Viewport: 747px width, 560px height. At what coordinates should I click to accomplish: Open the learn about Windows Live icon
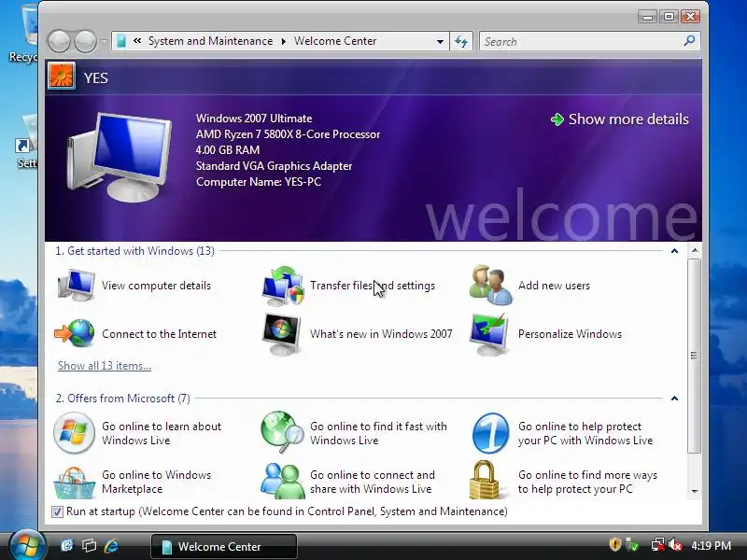(x=74, y=433)
